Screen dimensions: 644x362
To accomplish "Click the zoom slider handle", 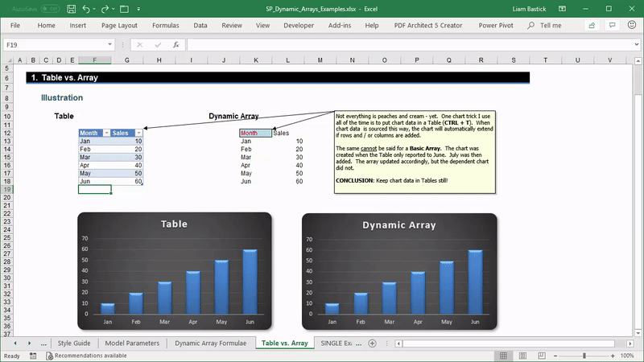I will point(584,356).
